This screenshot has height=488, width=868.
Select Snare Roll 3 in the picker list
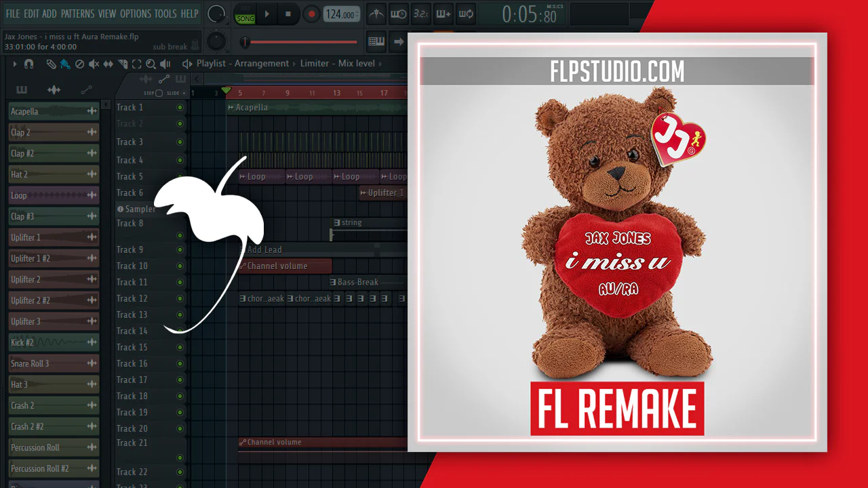54,364
